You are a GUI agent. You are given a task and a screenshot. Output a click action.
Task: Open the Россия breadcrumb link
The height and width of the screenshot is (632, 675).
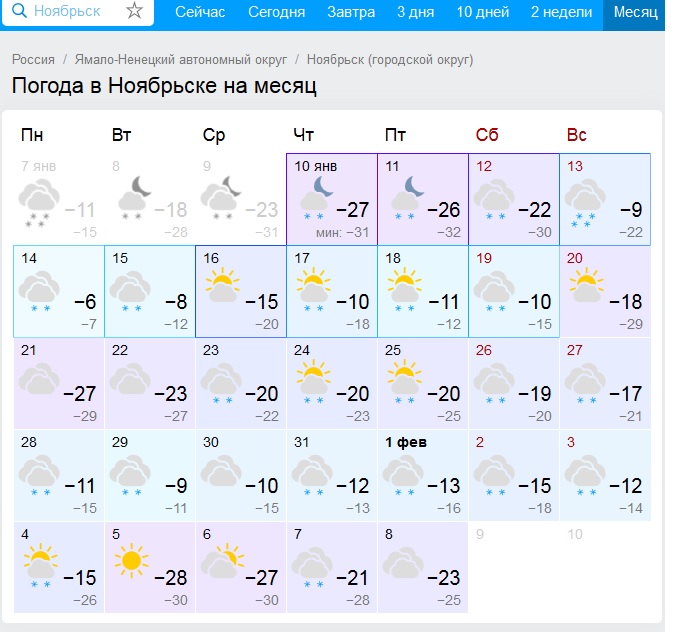point(33,59)
